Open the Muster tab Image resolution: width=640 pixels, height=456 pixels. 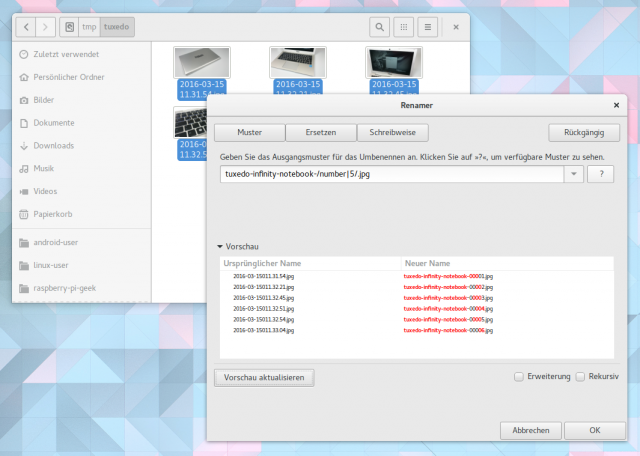point(249,132)
